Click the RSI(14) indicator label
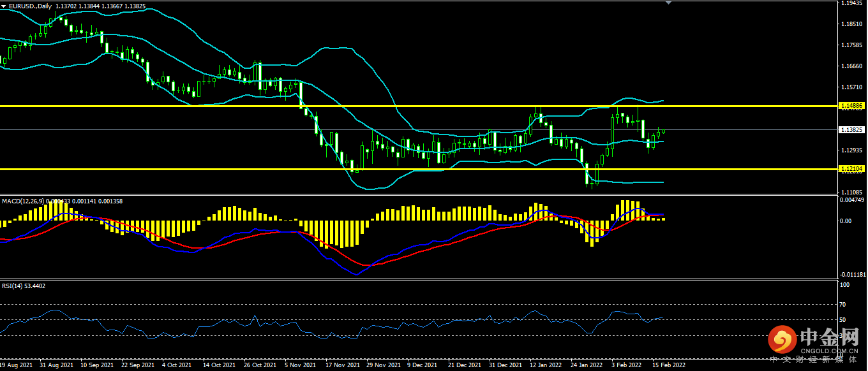This screenshot has height=371, width=868. (x=14, y=286)
